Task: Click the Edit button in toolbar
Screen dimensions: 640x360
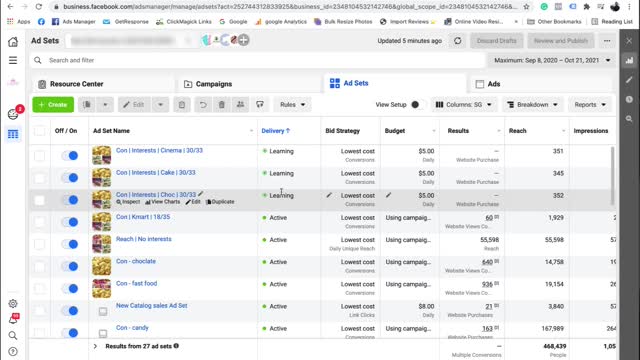Action: click(x=134, y=104)
